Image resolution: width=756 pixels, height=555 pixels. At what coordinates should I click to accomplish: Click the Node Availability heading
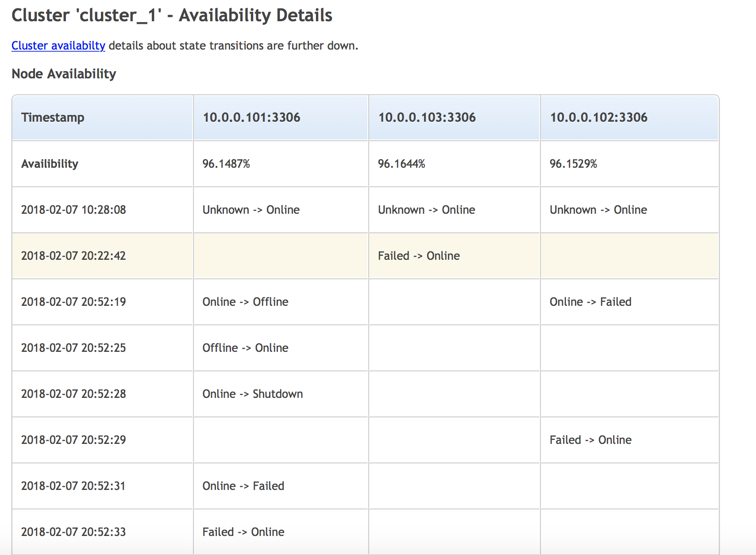tap(64, 73)
